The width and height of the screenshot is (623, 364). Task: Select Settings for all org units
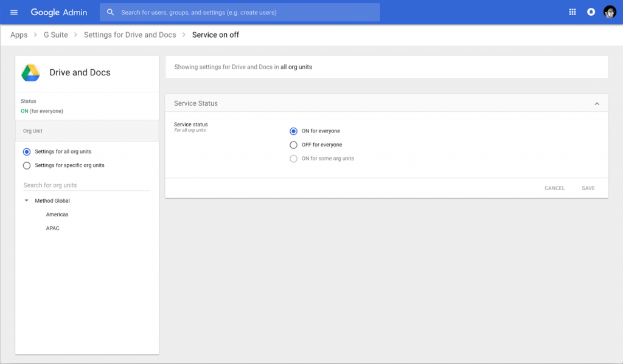pos(26,151)
